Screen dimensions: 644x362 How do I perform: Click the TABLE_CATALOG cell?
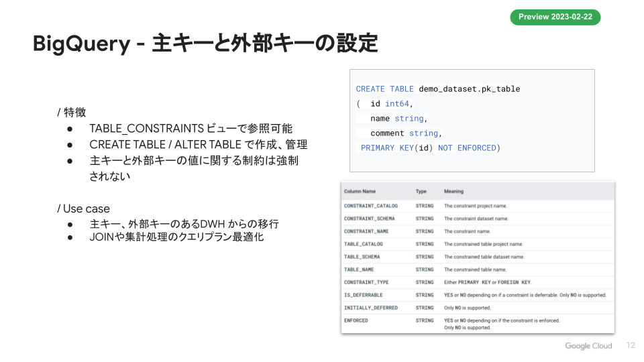[x=364, y=244]
